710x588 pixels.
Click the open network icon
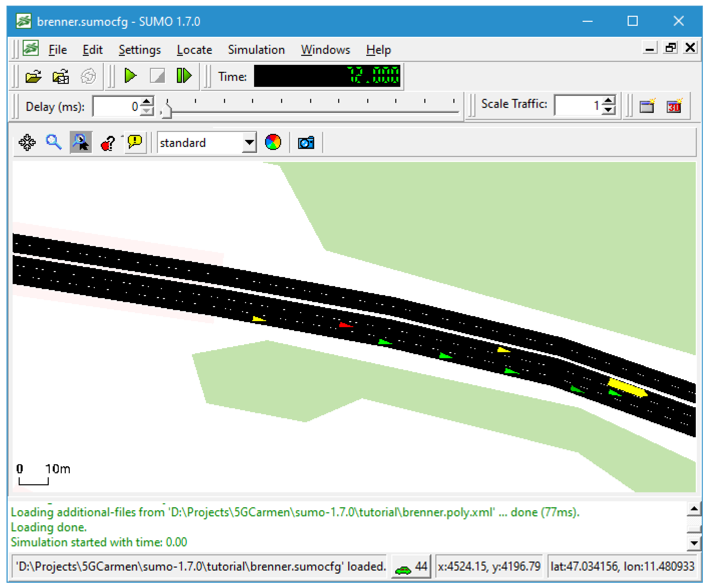coord(61,76)
